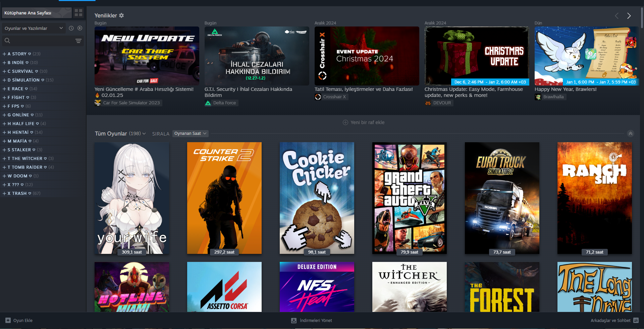644x329 pixels.
Task: Click the Brawlhalla game icon
Action: pos(538,97)
